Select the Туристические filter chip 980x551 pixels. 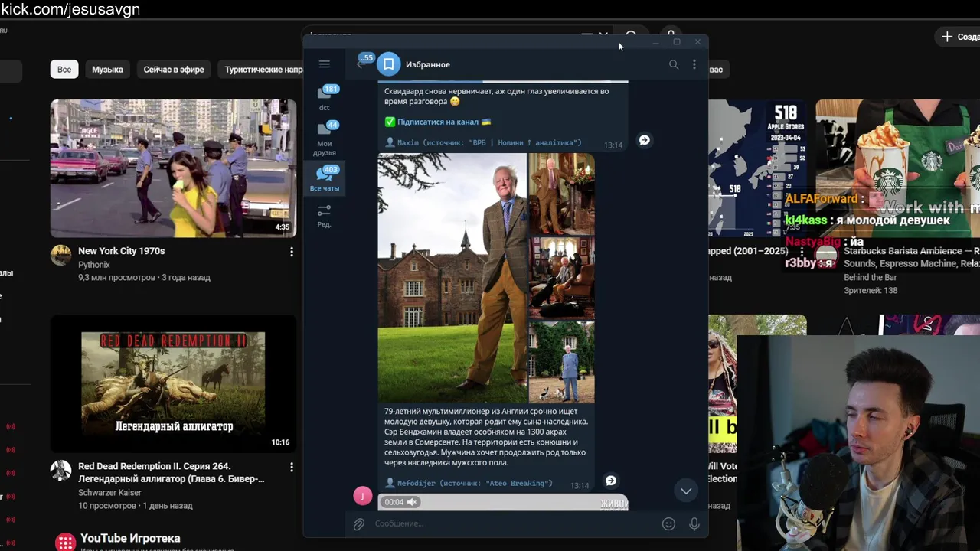pos(260,70)
